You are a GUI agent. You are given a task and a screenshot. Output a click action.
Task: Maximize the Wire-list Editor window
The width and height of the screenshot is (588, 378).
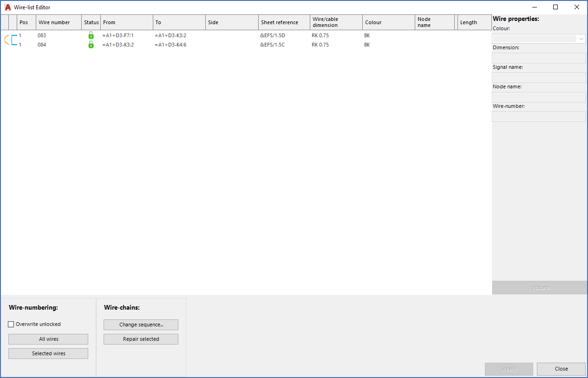(x=555, y=7)
